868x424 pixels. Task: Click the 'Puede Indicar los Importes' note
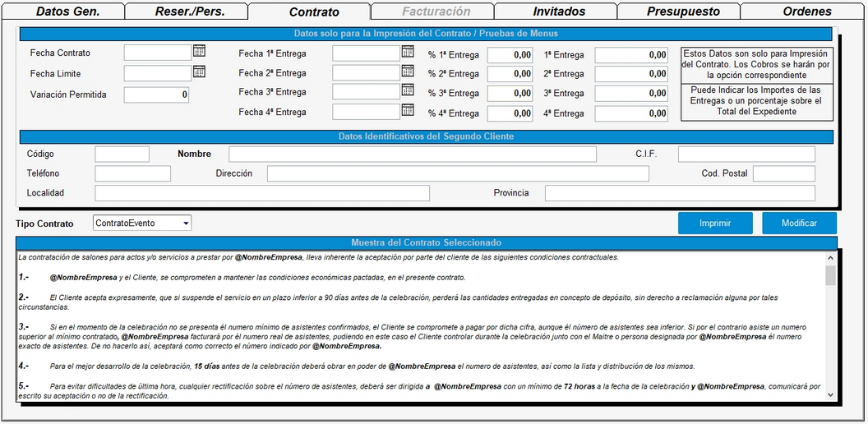point(757,101)
